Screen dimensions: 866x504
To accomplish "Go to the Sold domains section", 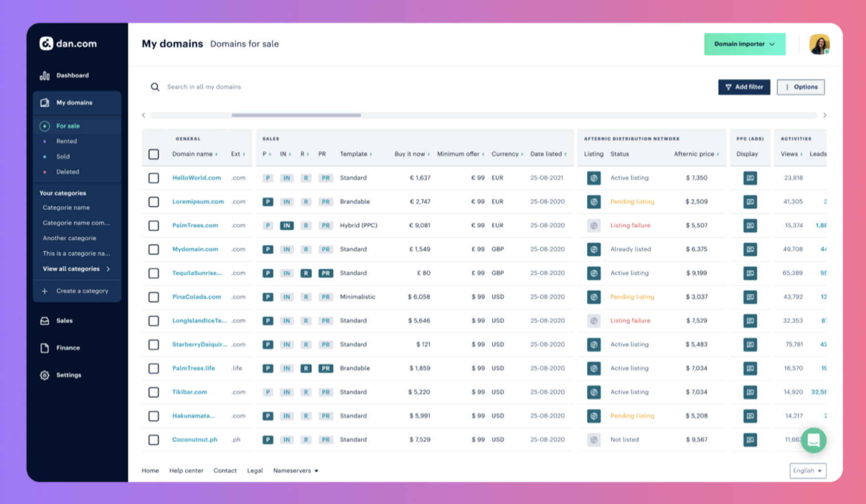I will click(x=63, y=156).
